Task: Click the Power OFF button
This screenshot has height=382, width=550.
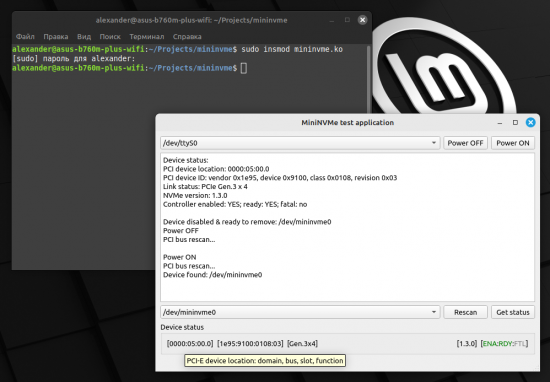Action: coord(465,143)
